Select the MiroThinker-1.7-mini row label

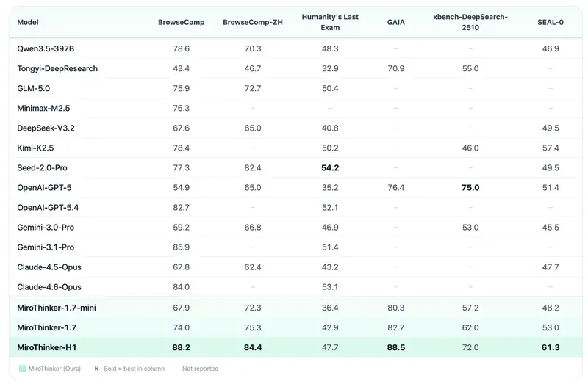coord(57,308)
